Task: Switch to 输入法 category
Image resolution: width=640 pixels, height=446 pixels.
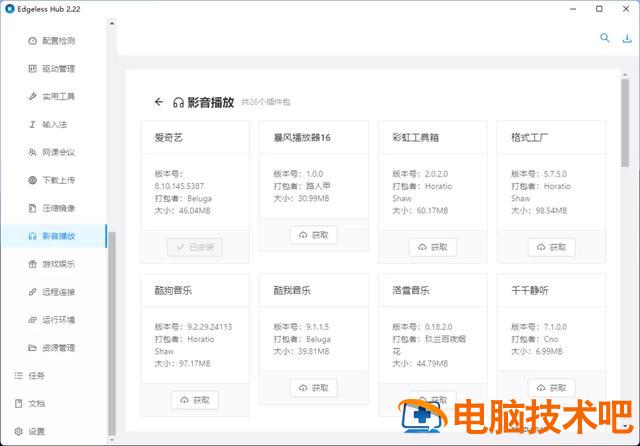Action: tap(53, 124)
